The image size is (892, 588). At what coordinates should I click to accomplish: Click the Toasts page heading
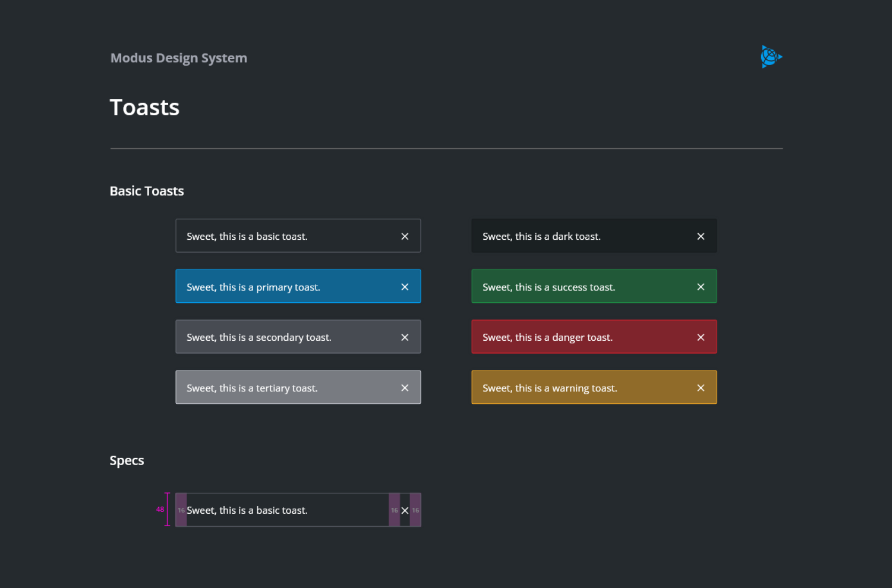tap(144, 107)
